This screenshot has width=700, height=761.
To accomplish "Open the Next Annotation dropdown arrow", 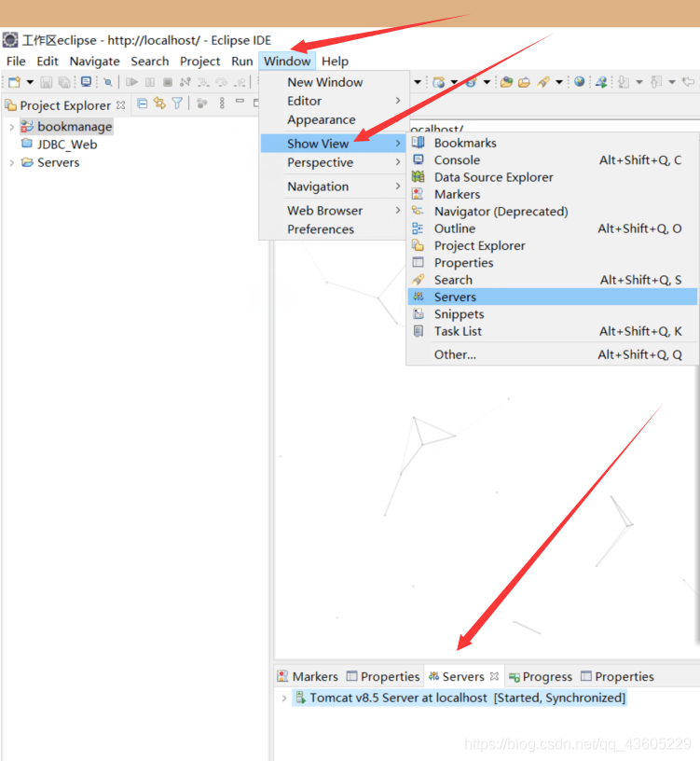I will pos(639,82).
